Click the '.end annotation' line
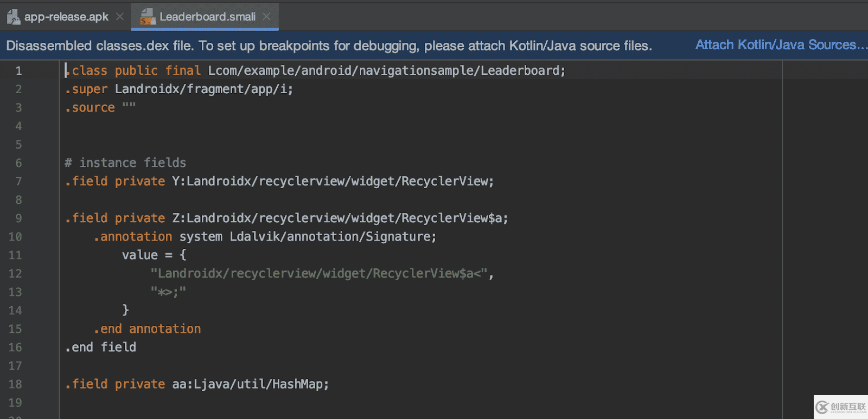Viewport: 868px width, 419px height. click(147, 328)
